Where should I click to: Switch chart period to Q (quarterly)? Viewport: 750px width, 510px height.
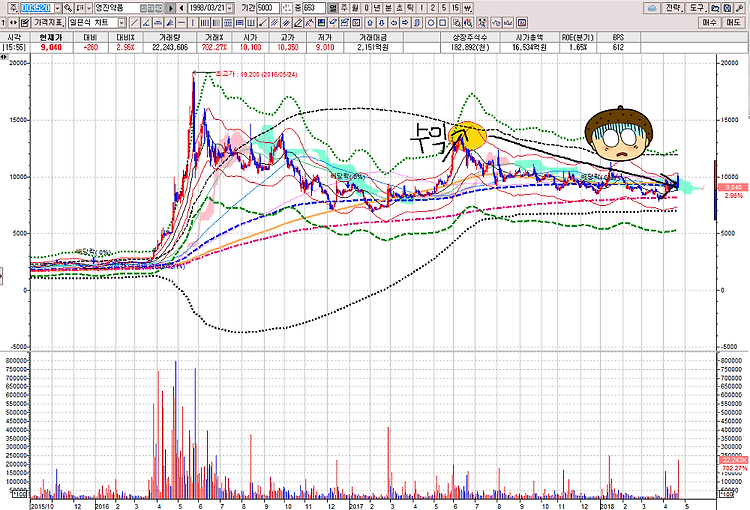[x=366, y=8]
